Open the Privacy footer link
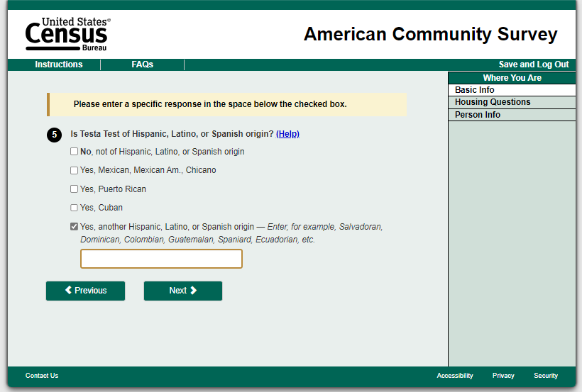582x392 pixels. tap(503, 376)
